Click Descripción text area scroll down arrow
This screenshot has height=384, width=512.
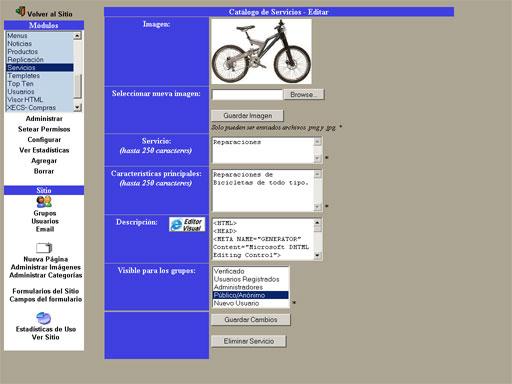coord(318,256)
